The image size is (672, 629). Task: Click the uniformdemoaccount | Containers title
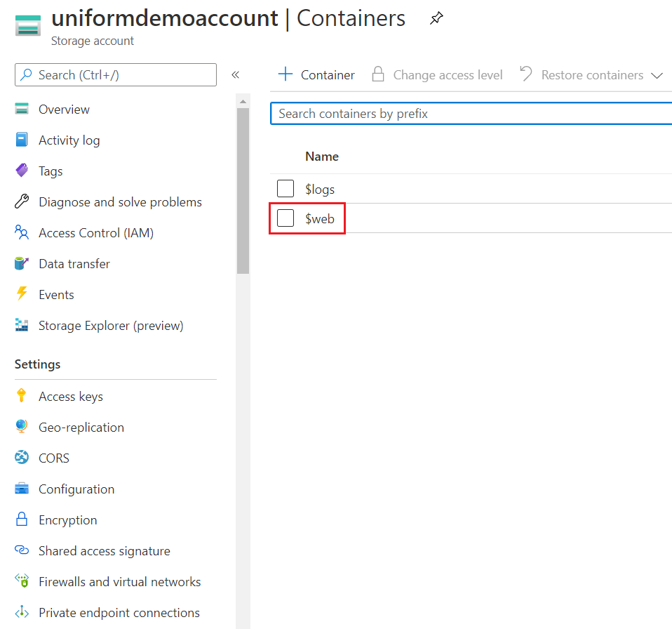point(228,18)
